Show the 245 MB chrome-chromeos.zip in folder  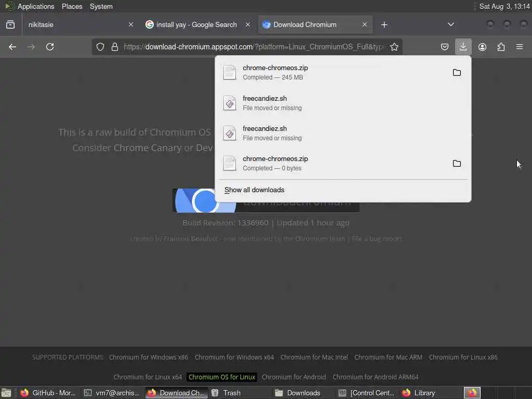pos(457,73)
